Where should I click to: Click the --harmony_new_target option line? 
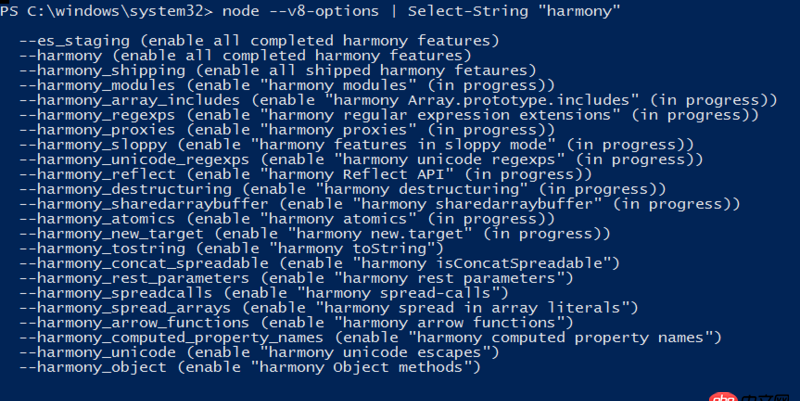[315, 233]
